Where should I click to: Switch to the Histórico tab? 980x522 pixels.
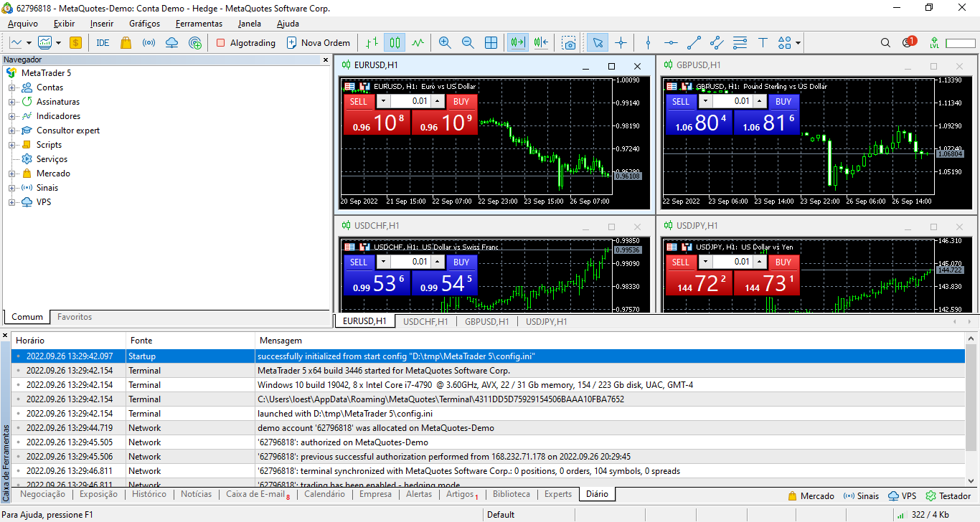click(149, 494)
